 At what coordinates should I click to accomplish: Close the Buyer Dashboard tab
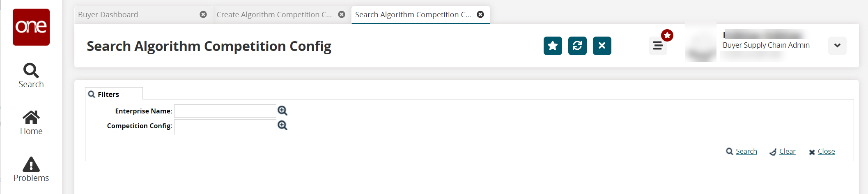[203, 14]
